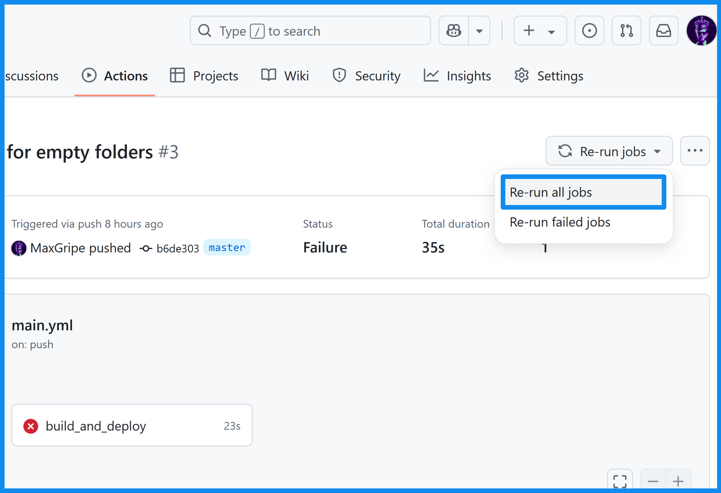Switch to the Projects tab

[x=204, y=76]
